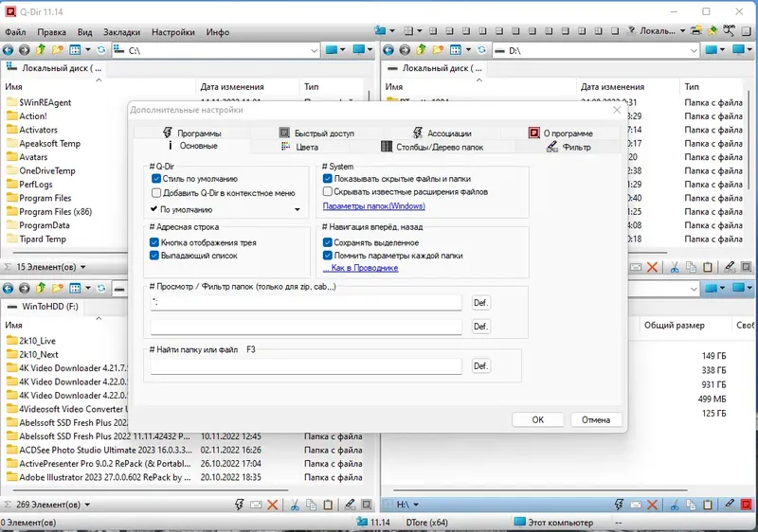Refresh the D:\ pane view
Image resolution: width=758 pixels, height=532 pixels.
click(482, 50)
